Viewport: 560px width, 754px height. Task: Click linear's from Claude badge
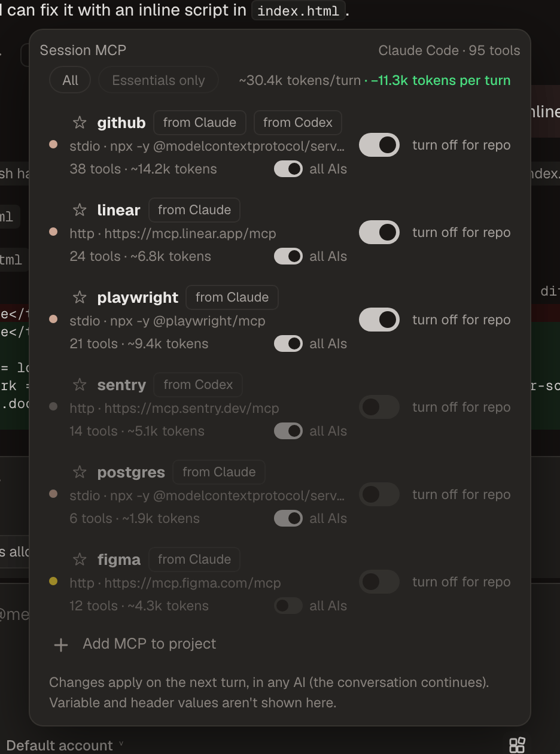tap(194, 210)
